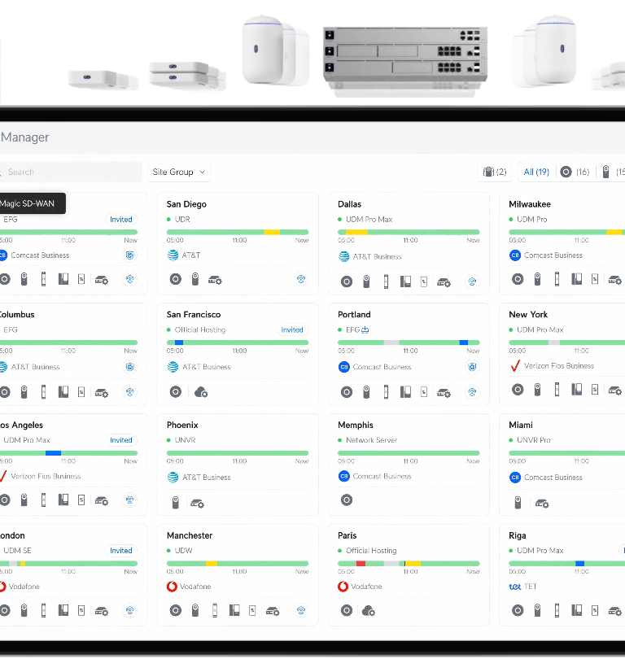625x672 pixels.
Task: Click Invited badge on Los Angeles card
Action: coord(121,440)
